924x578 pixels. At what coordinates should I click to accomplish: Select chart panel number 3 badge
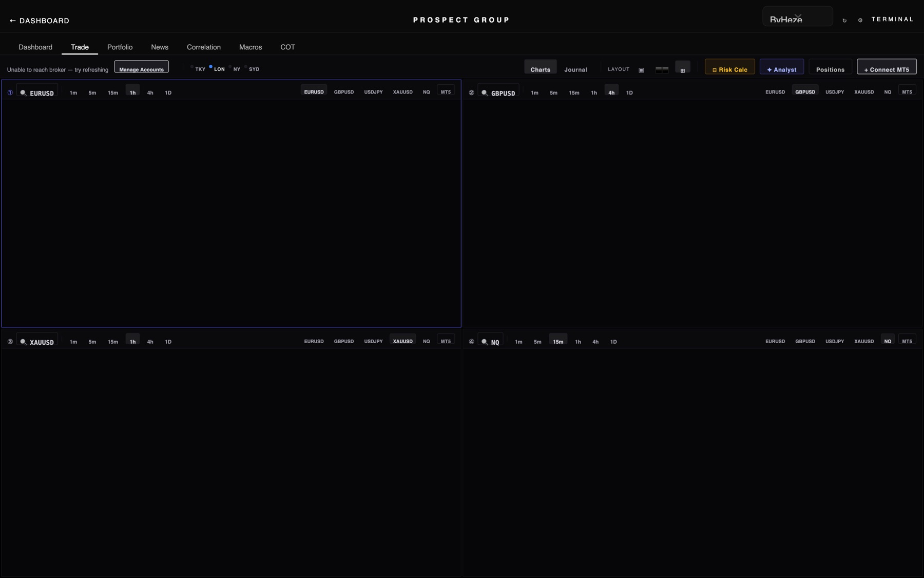pos(10,342)
